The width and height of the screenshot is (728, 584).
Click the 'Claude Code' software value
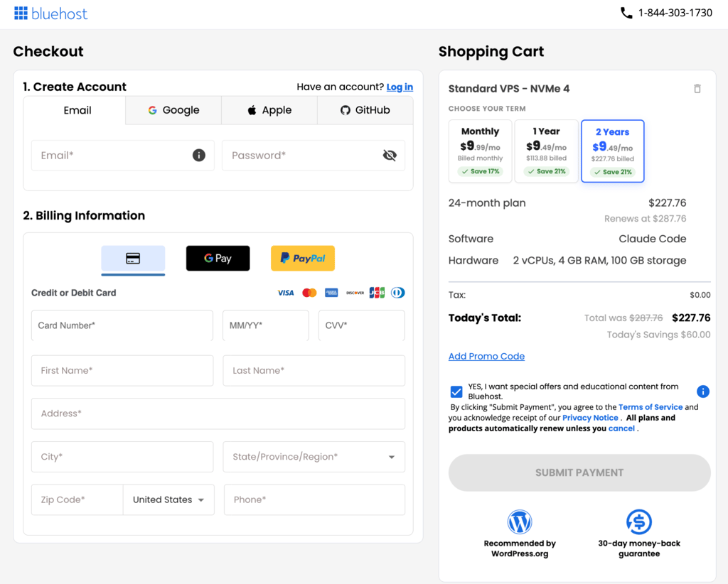coord(653,239)
